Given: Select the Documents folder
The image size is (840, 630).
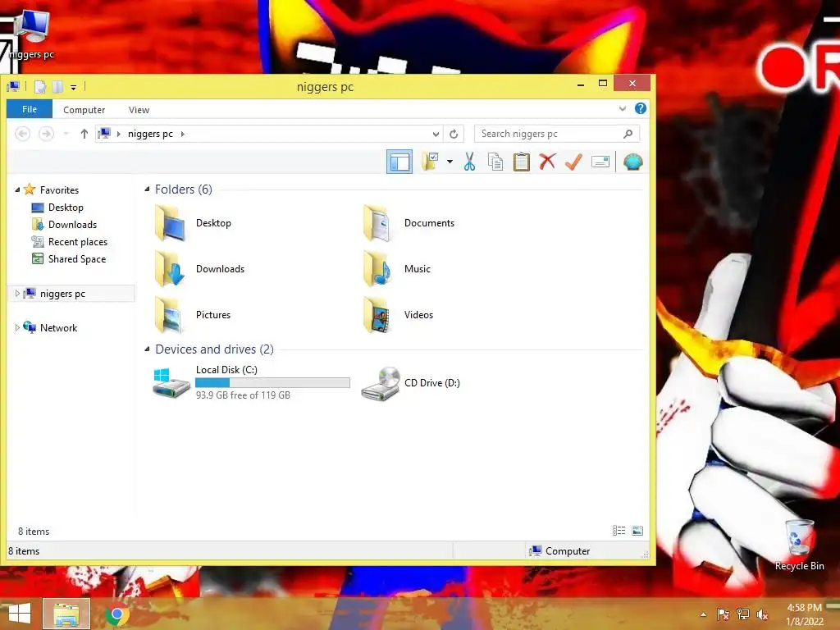Looking at the screenshot, I should [409, 223].
